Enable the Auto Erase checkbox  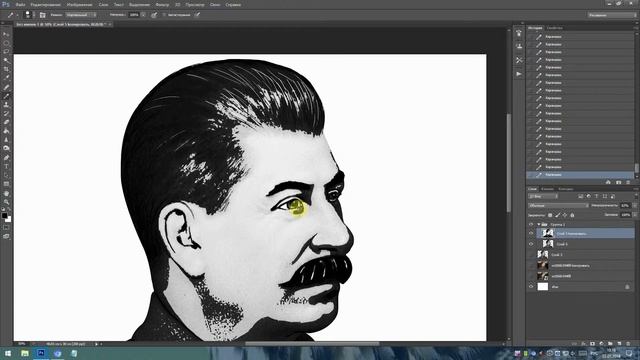pos(164,15)
